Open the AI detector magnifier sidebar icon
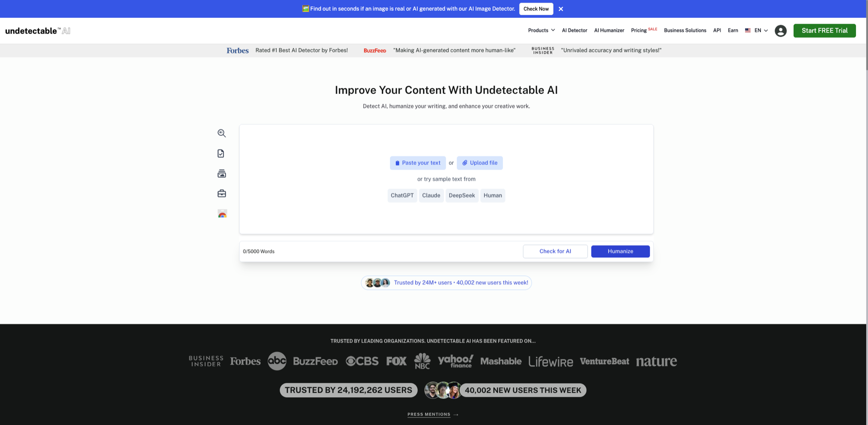Screen dimensions: 868x425 (x=221, y=133)
